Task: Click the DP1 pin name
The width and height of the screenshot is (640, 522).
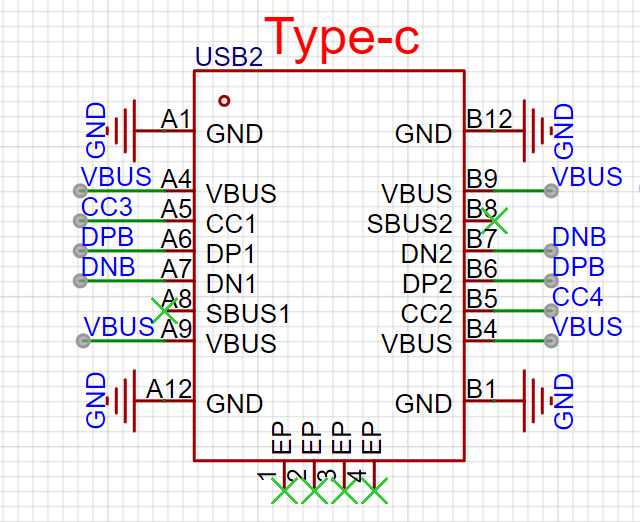Action: point(231,254)
